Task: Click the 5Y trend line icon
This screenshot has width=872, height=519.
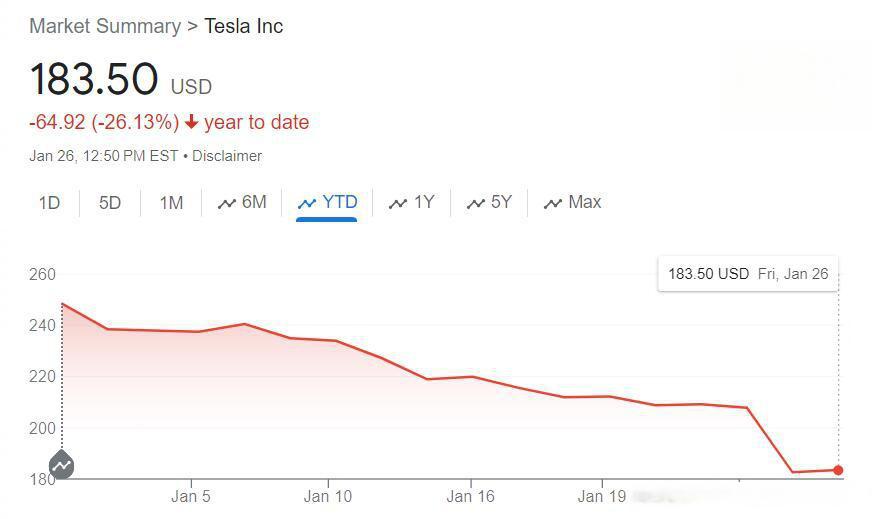Action: tap(475, 204)
